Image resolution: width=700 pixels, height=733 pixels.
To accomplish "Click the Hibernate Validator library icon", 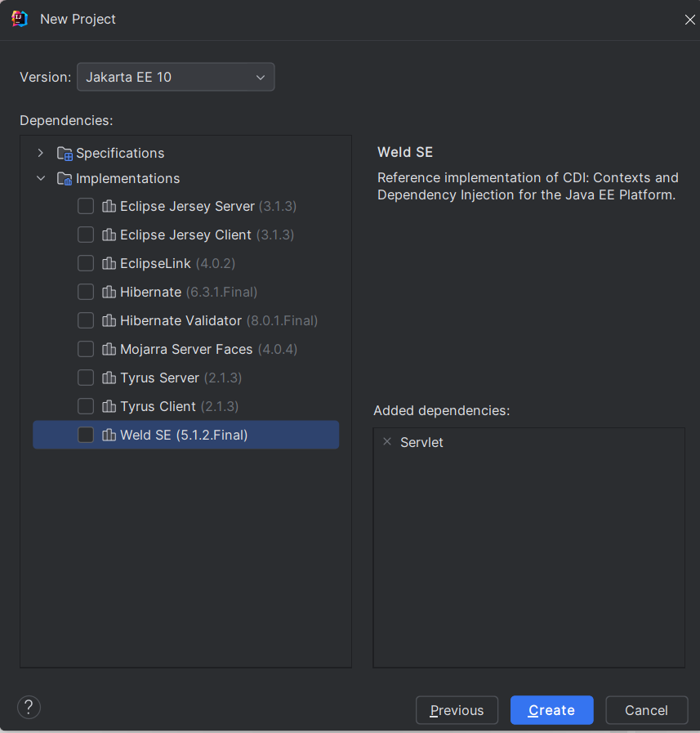I will (x=109, y=320).
